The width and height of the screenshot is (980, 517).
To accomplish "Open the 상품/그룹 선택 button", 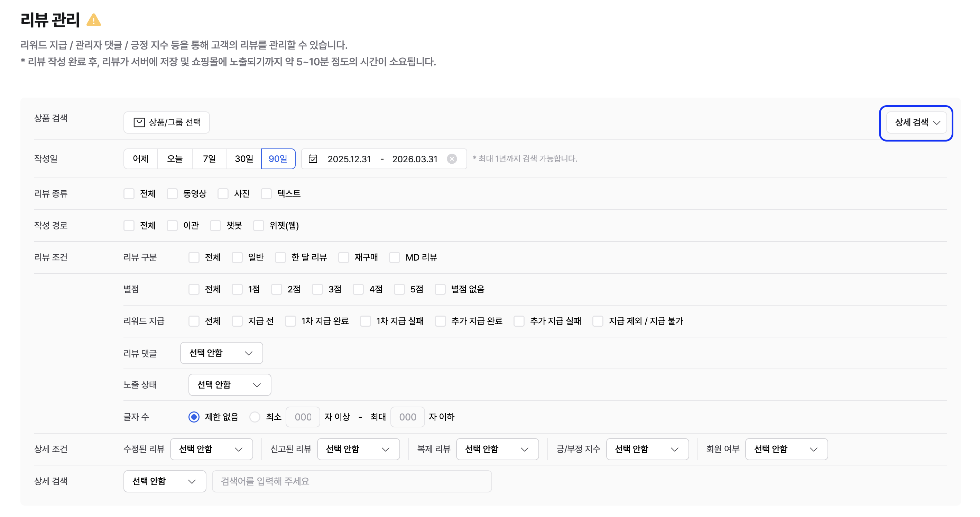I will [167, 122].
